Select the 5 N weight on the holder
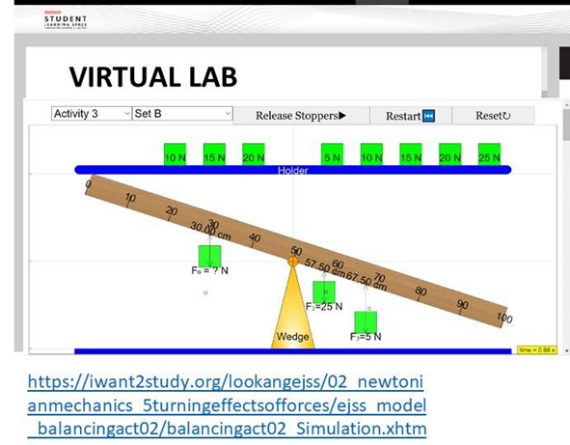The image size is (570, 445). tap(332, 155)
